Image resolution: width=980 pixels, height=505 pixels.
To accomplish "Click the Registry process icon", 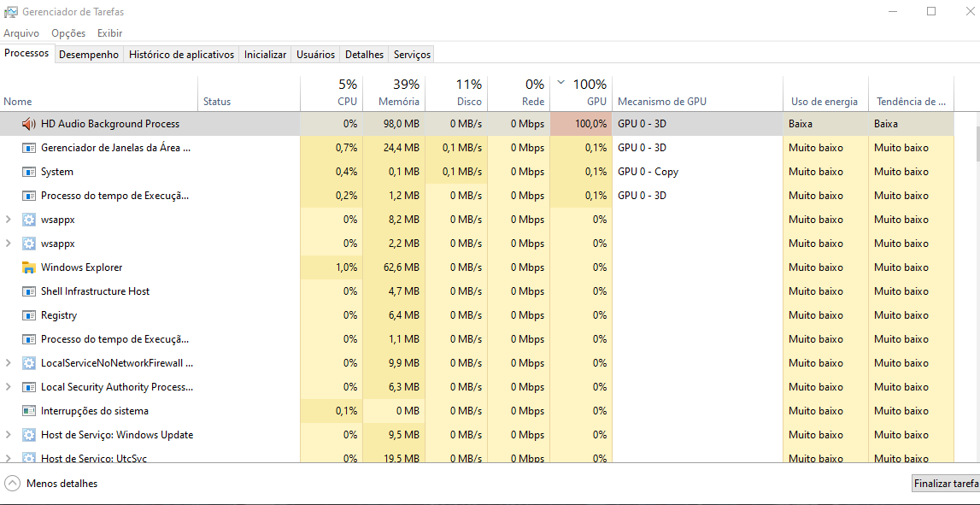I will coord(29,315).
